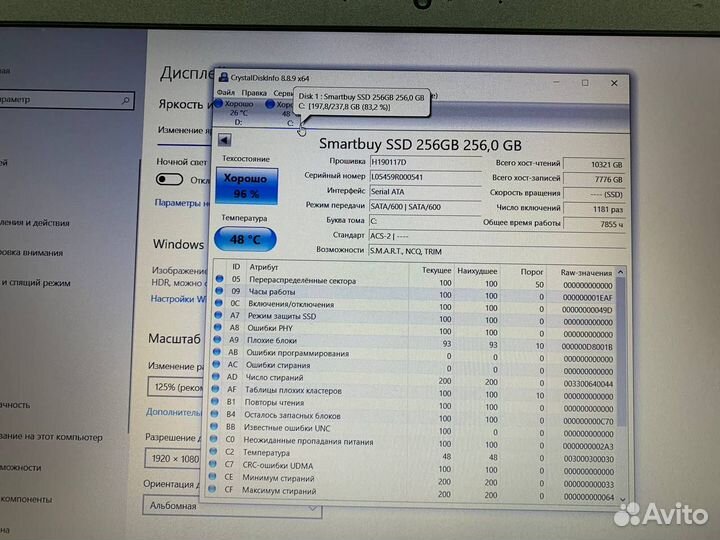Open the Дополнительные scaling link in Settings
This screenshot has height=540, width=720.
(x=174, y=412)
